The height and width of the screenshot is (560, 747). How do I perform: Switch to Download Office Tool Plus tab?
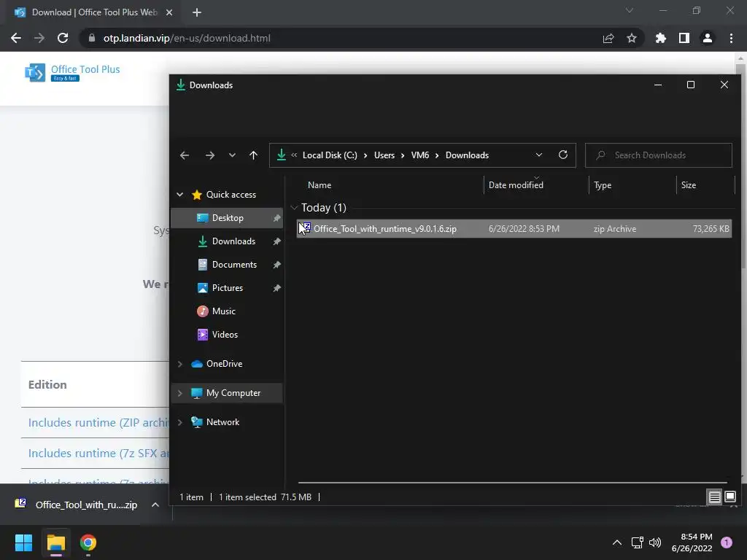click(94, 12)
